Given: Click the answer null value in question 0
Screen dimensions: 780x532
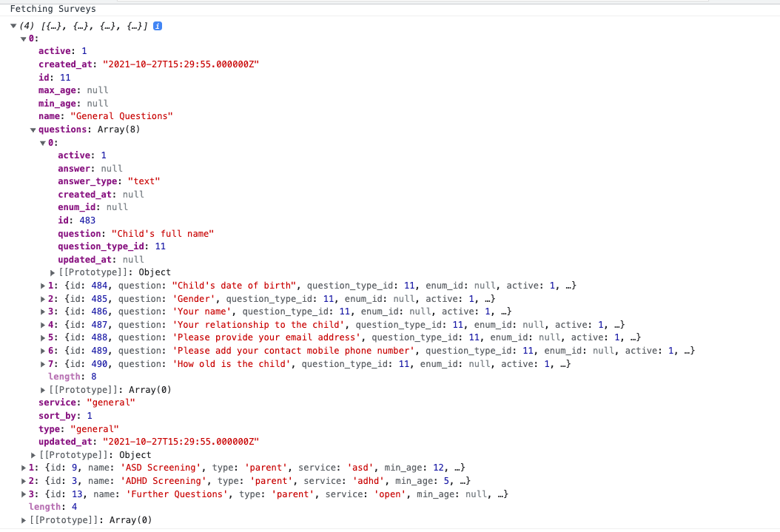Looking at the screenshot, I should pos(112,169).
